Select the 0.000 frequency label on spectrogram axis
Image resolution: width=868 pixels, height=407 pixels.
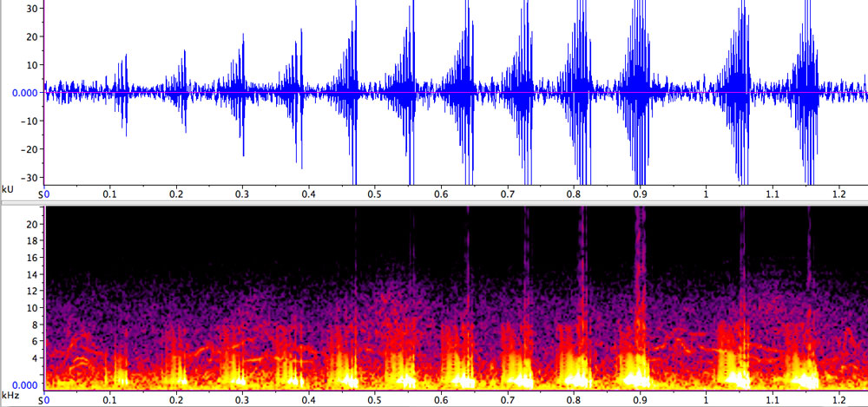pyautogui.click(x=24, y=384)
